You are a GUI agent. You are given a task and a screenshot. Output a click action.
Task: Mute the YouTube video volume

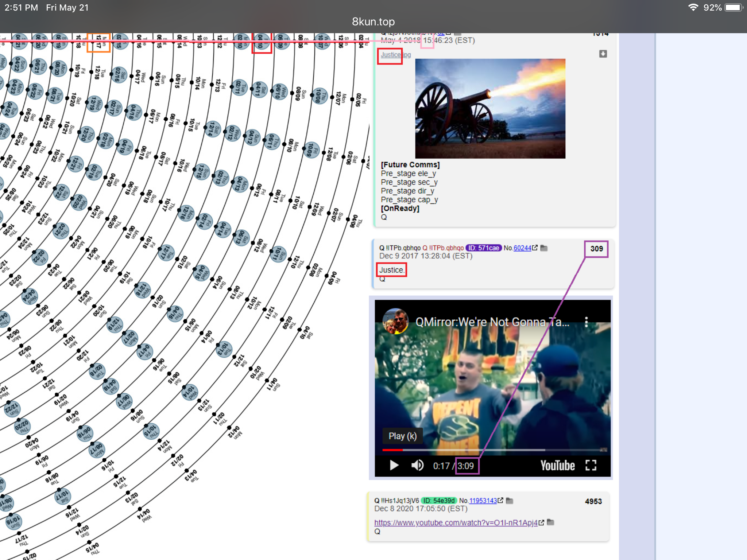(x=418, y=466)
